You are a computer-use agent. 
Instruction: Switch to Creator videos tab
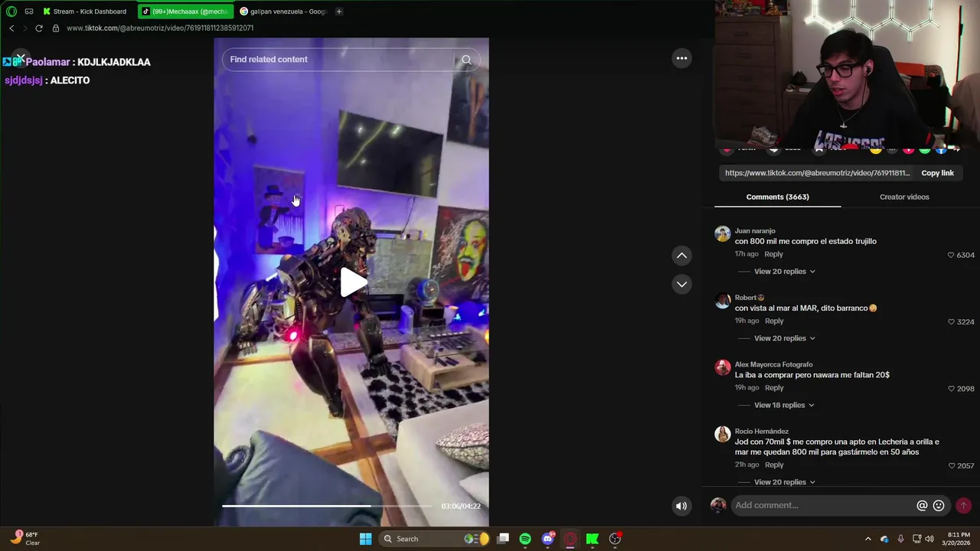pyautogui.click(x=904, y=197)
